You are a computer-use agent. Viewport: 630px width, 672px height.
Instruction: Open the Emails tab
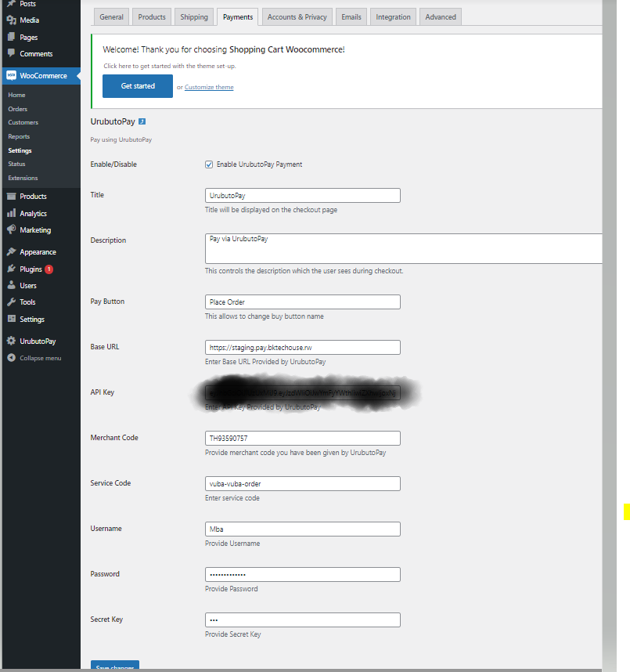pyautogui.click(x=351, y=17)
